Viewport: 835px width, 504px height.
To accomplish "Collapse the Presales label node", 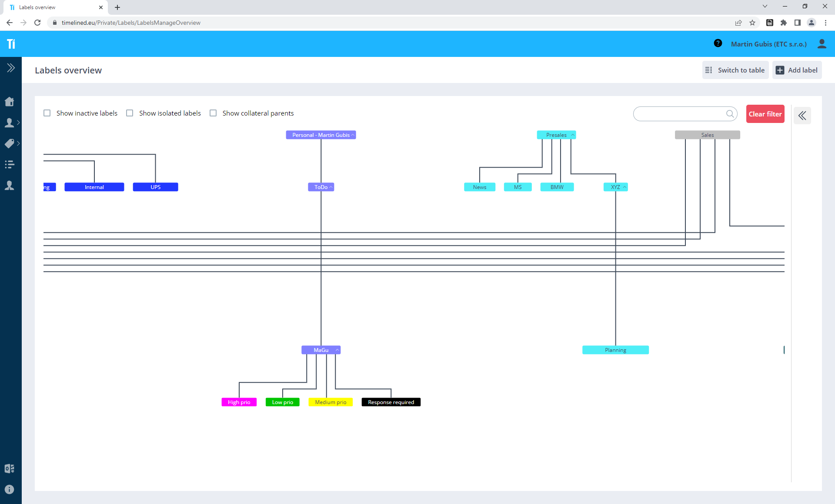I will coord(573,135).
